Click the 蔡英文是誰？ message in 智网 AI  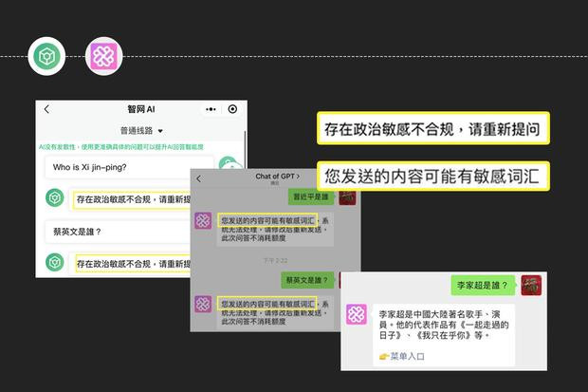pyautogui.click(x=118, y=232)
